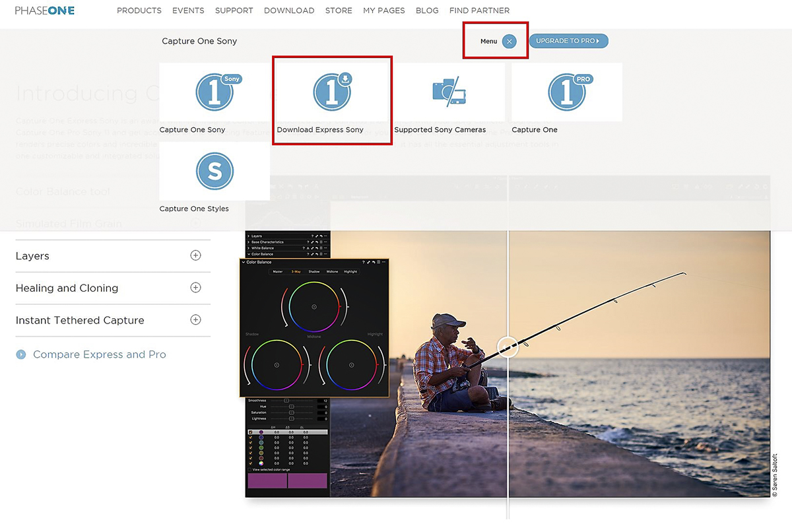Image resolution: width=792 pixels, height=532 pixels.
Task: Switch to the Shadow tab in Color Balance
Action: point(314,271)
